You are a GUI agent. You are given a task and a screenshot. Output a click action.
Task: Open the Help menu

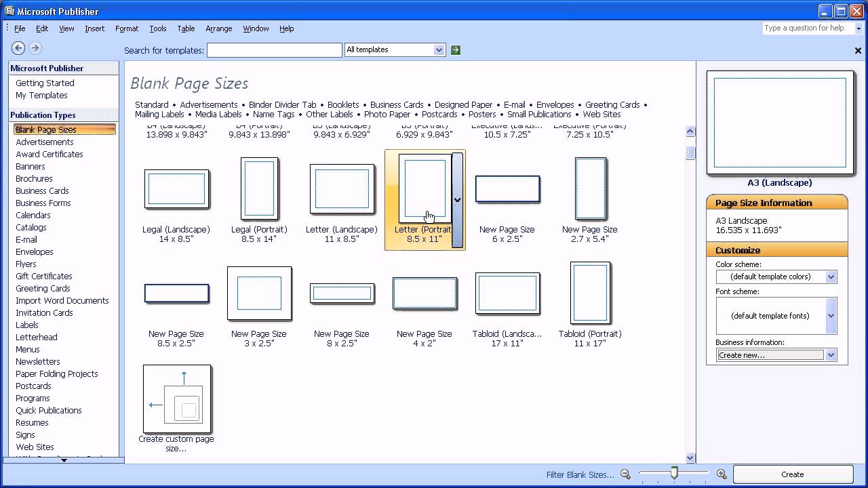[x=287, y=28]
